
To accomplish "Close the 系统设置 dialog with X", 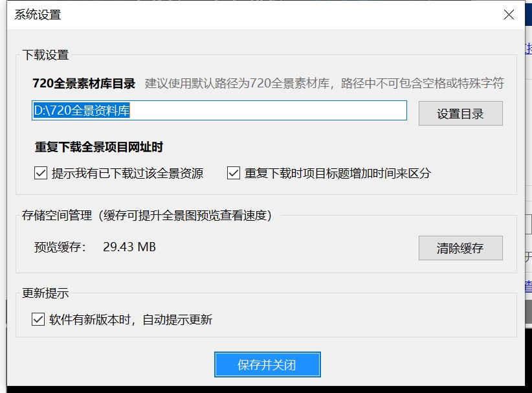I will pos(509,15).
